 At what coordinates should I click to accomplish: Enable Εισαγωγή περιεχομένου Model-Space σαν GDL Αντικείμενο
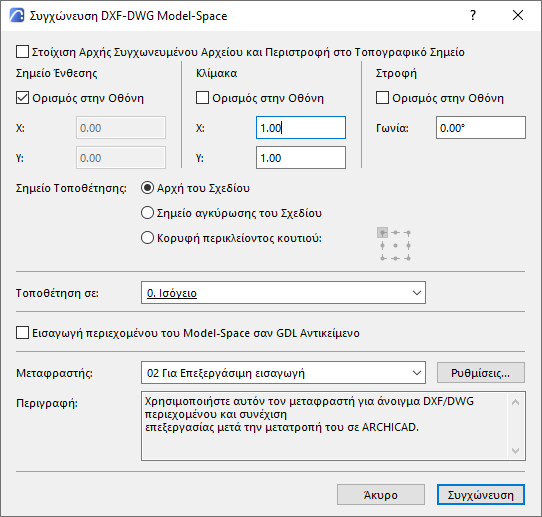click(22, 333)
